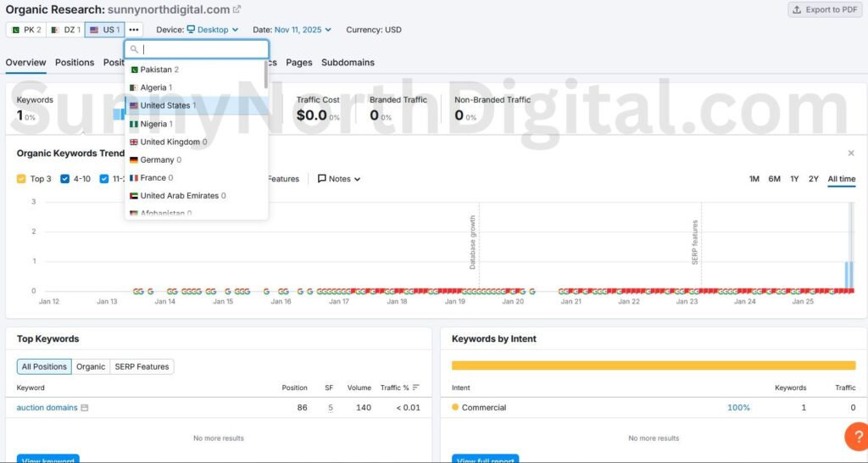Click the Commercial intent yellow dot
868x463 pixels.
(x=455, y=407)
